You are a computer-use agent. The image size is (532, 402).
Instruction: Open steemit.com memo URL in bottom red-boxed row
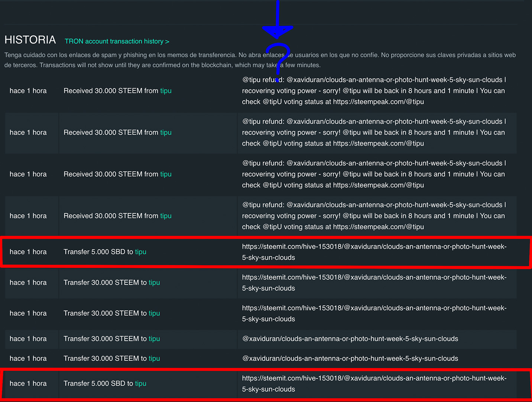(374, 384)
